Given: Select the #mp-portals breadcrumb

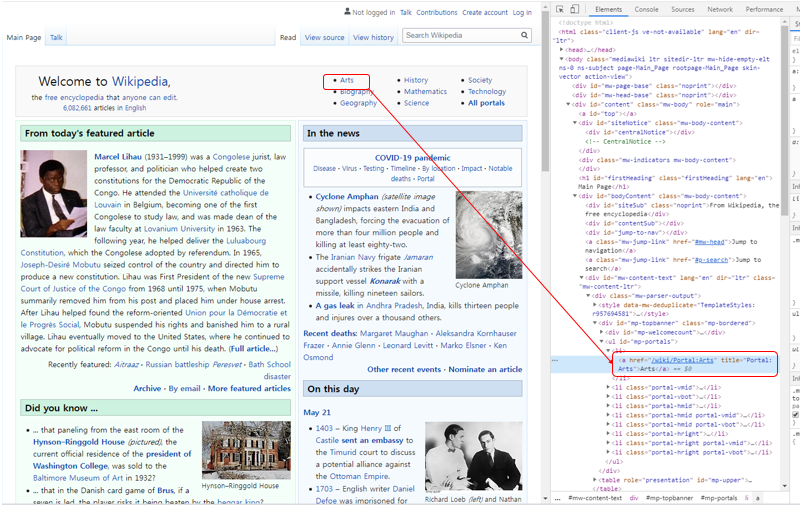Looking at the screenshot, I should click(x=719, y=498).
